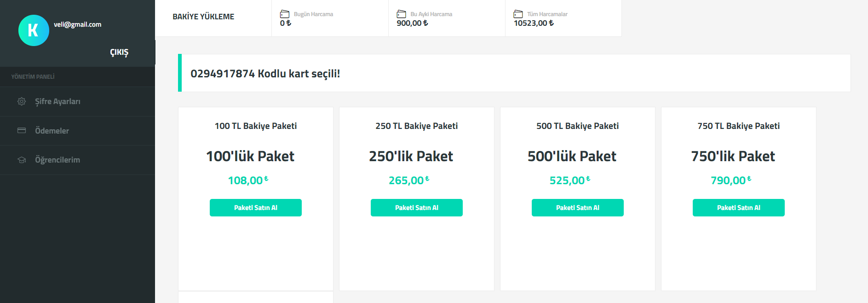The image size is (868, 303).
Task: Click the graduation cap icon beside Öğrencilerim
Action: (x=22, y=160)
